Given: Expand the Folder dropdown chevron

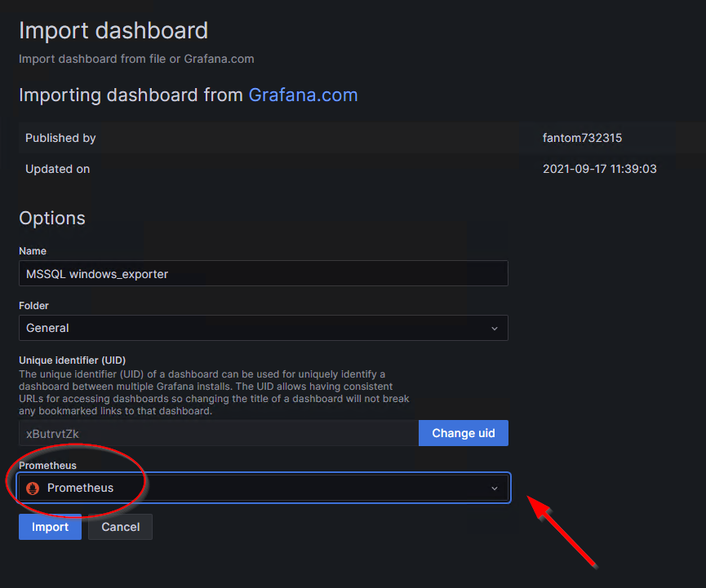Looking at the screenshot, I should click(494, 328).
